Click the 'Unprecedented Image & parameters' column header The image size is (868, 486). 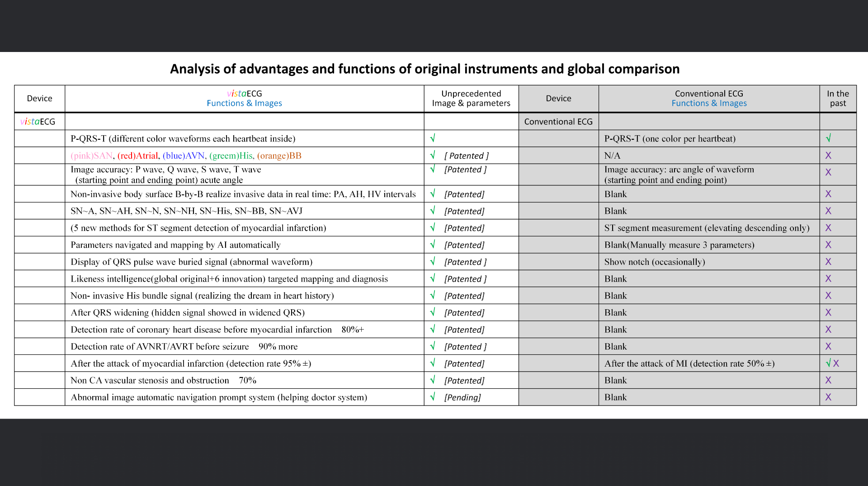pyautogui.click(x=471, y=99)
